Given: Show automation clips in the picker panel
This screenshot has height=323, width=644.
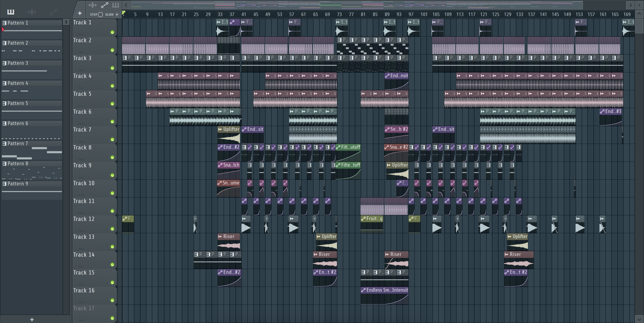Looking at the screenshot, I should 53,12.
